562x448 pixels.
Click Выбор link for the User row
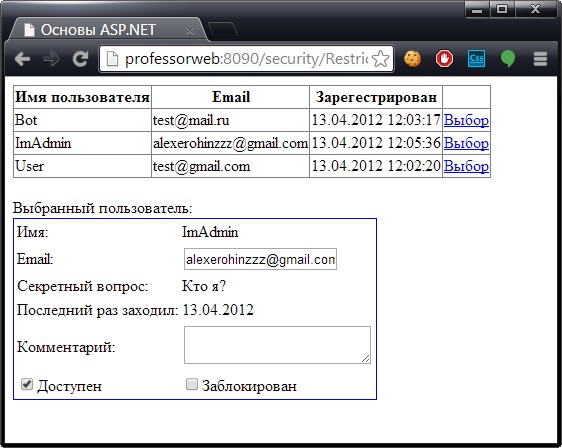point(466,166)
